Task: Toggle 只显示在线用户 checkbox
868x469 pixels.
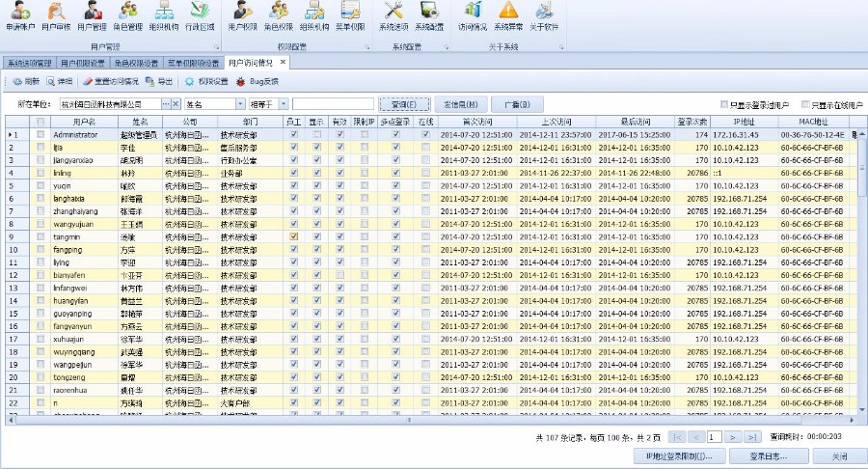Action: click(805, 104)
